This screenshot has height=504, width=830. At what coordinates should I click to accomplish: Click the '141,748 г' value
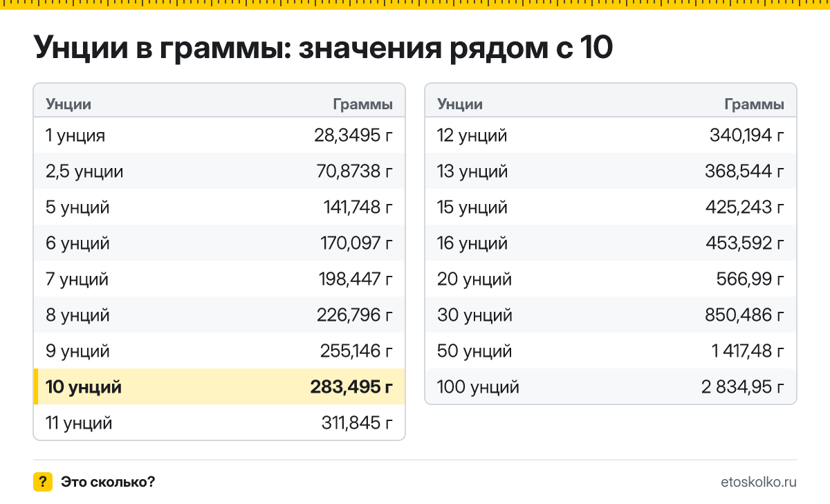(358, 207)
